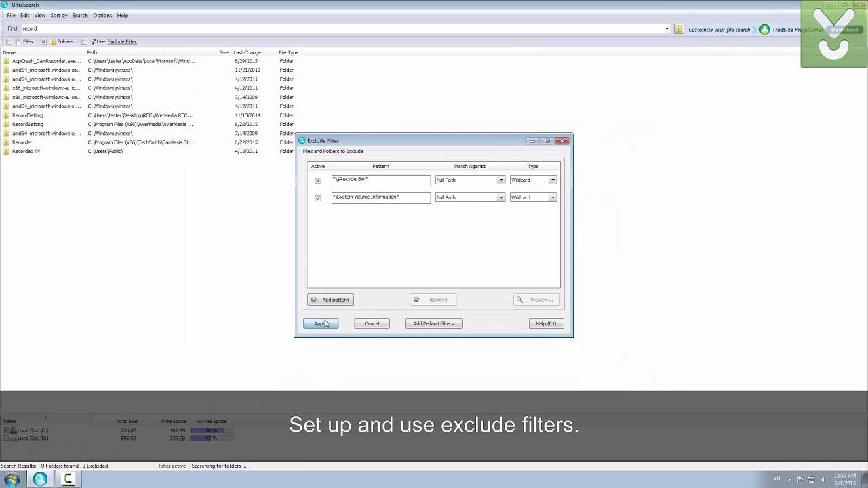Select the Recorder name text
This screenshot has height=488, width=868.
22,142
